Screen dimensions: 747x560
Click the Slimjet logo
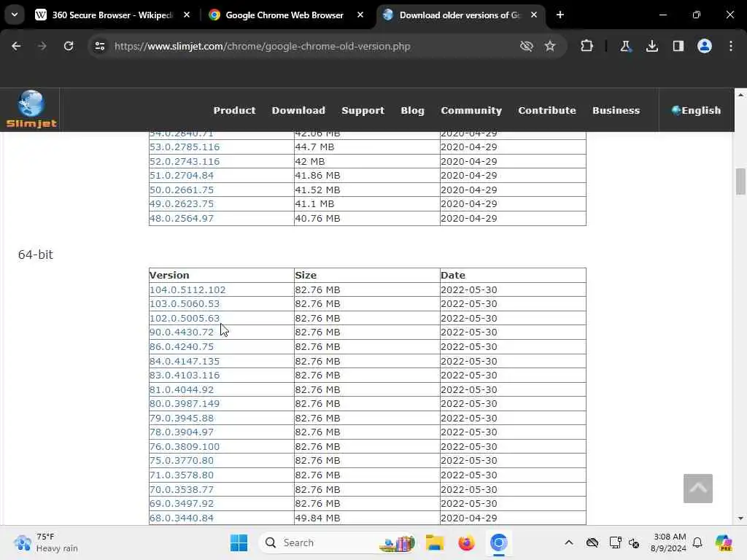coord(31,109)
